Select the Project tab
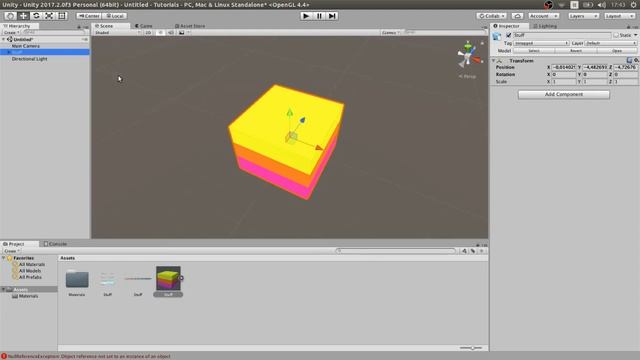 (x=14, y=244)
